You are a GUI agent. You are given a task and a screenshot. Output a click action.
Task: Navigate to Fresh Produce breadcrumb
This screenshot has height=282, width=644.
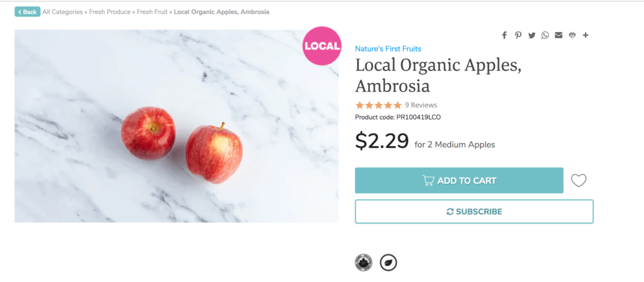tap(109, 12)
